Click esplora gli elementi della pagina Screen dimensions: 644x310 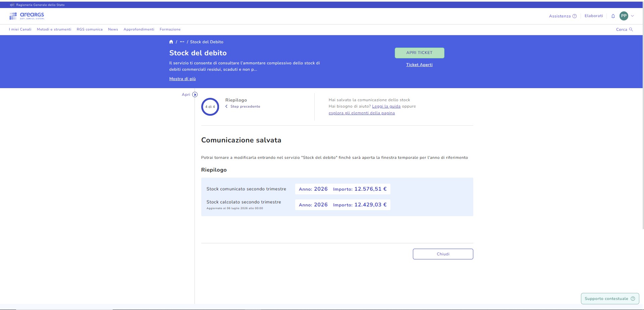[362, 113]
